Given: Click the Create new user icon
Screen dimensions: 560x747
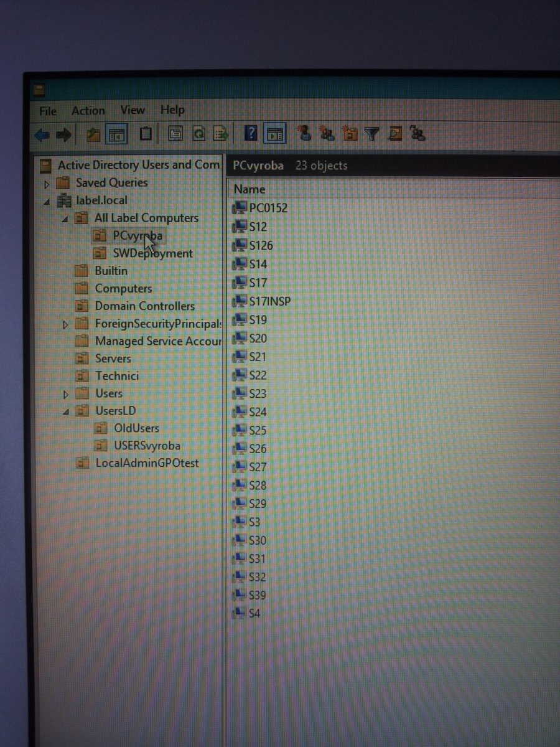Looking at the screenshot, I should [304, 133].
